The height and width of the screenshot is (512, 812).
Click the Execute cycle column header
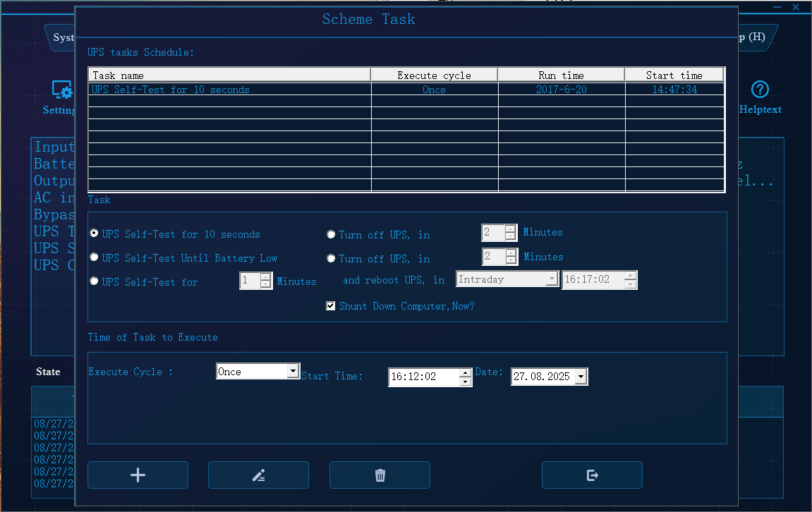434,75
